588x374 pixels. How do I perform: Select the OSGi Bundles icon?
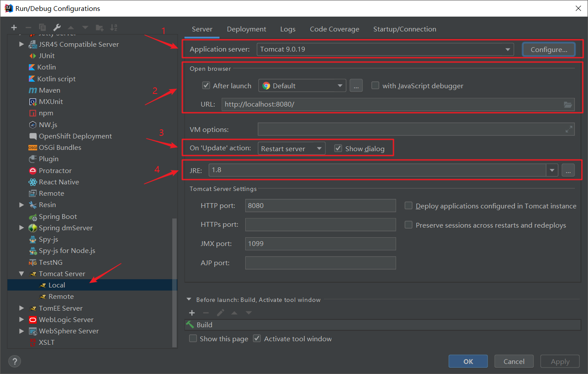pyautogui.click(x=32, y=148)
